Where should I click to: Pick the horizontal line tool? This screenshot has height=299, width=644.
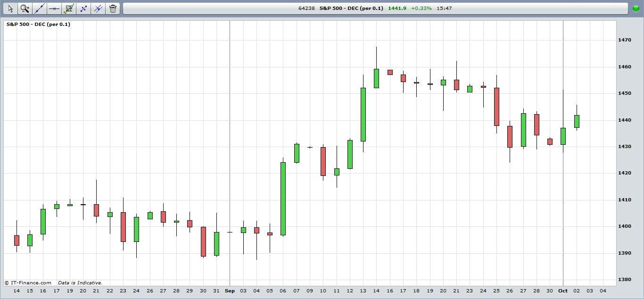click(x=54, y=8)
